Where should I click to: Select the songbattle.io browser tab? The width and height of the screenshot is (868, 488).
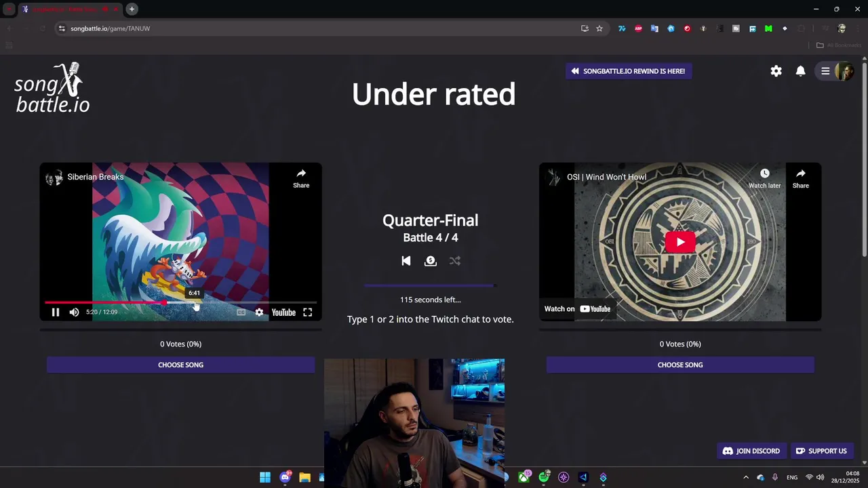[x=70, y=9]
